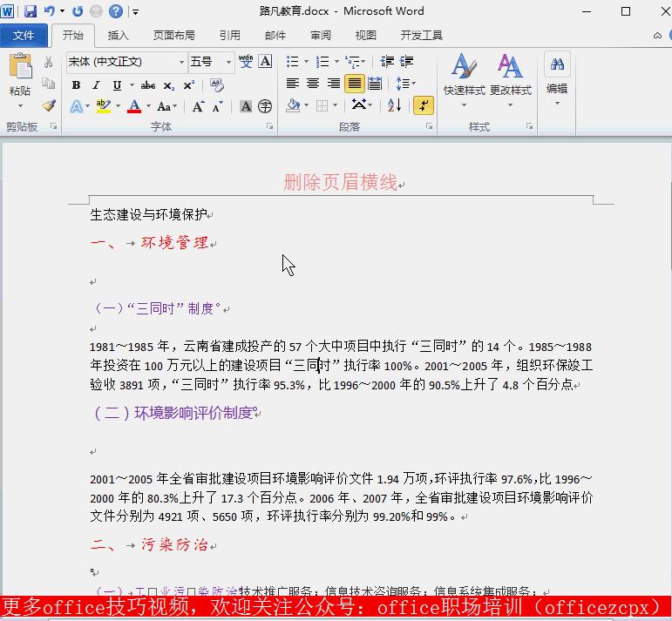672x621 pixels.
Task: Open the Paragraph dialog launcher
Action: click(x=429, y=126)
